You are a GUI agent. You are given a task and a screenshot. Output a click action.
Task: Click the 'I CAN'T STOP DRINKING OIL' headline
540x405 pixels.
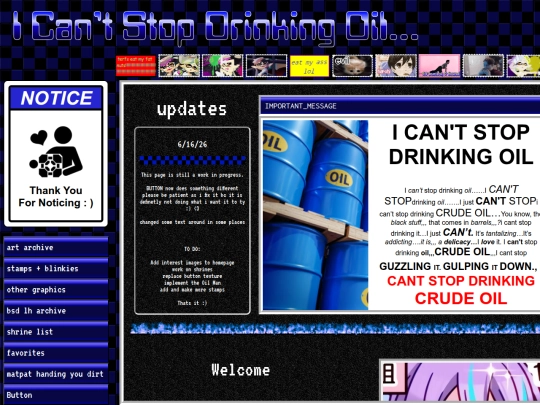(x=461, y=144)
